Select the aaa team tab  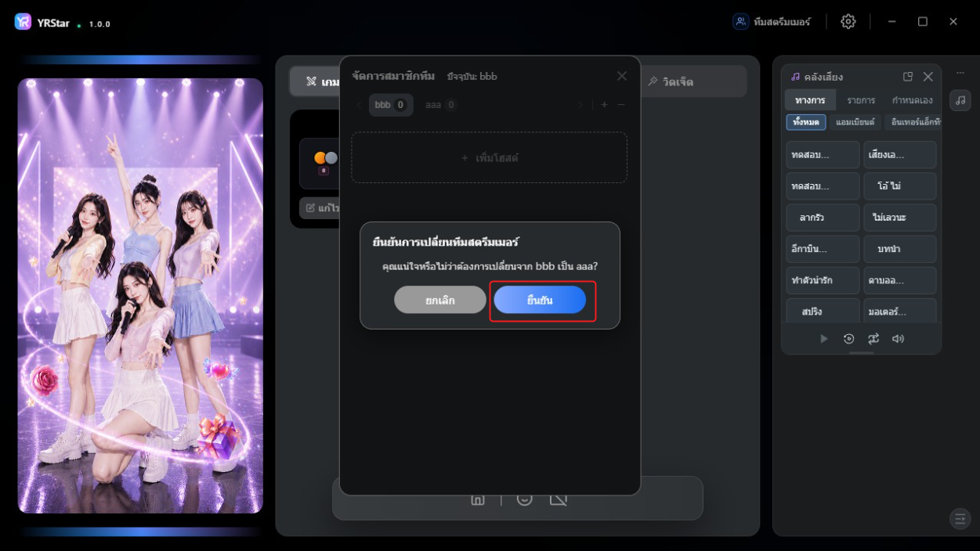[441, 105]
